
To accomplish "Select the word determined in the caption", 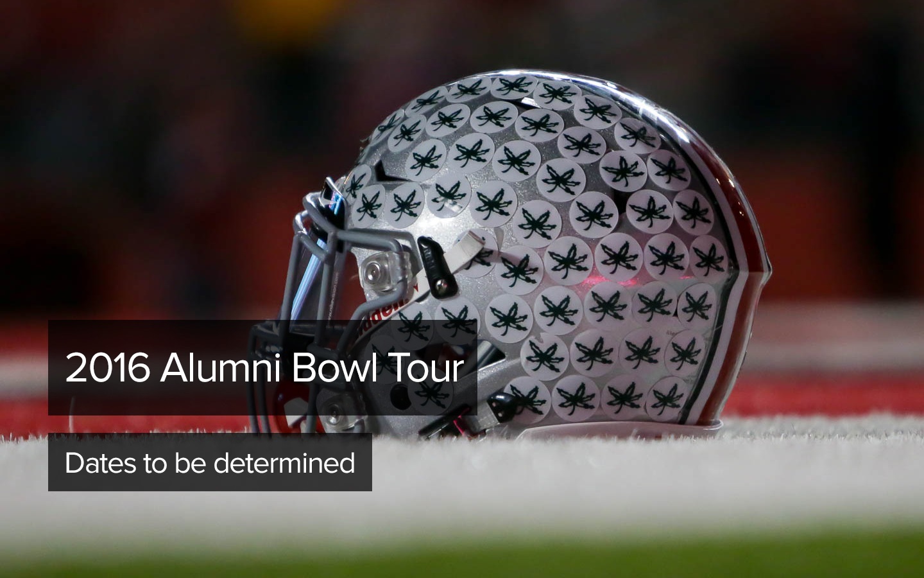I will [x=284, y=462].
